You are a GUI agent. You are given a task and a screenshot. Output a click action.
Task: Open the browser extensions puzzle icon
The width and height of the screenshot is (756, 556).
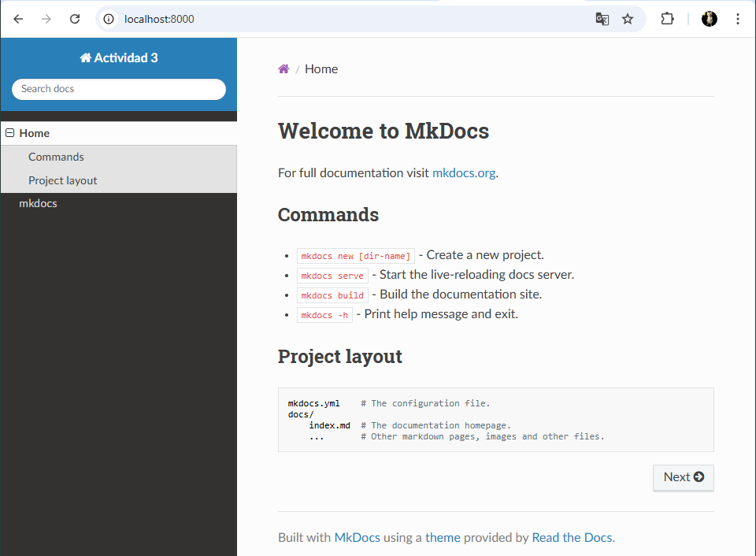(x=667, y=19)
